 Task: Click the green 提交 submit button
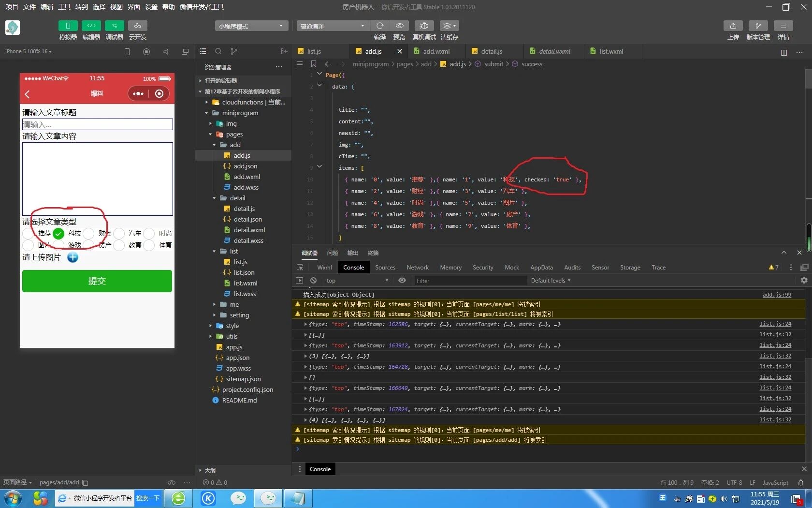click(x=97, y=281)
